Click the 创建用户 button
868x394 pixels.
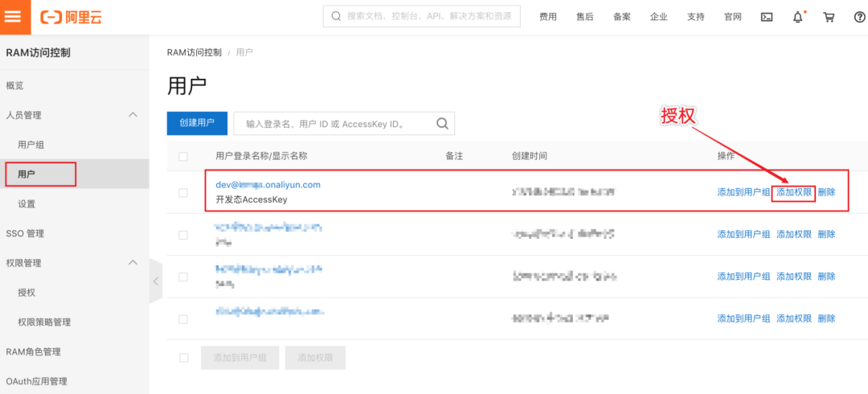(197, 123)
